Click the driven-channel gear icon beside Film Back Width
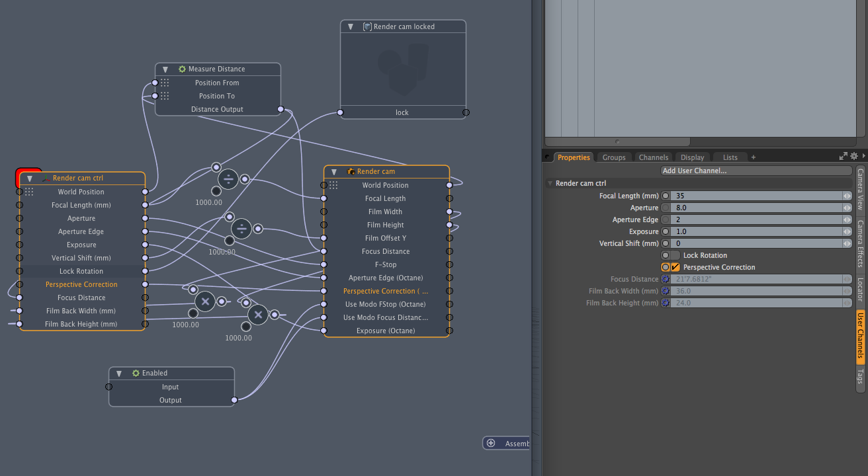This screenshot has height=476, width=868. pyautogui.click(x=666, y=291)
